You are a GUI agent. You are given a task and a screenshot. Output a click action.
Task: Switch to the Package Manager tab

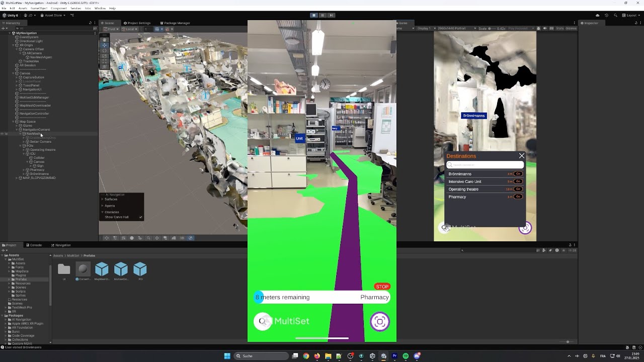pos(175,23)
